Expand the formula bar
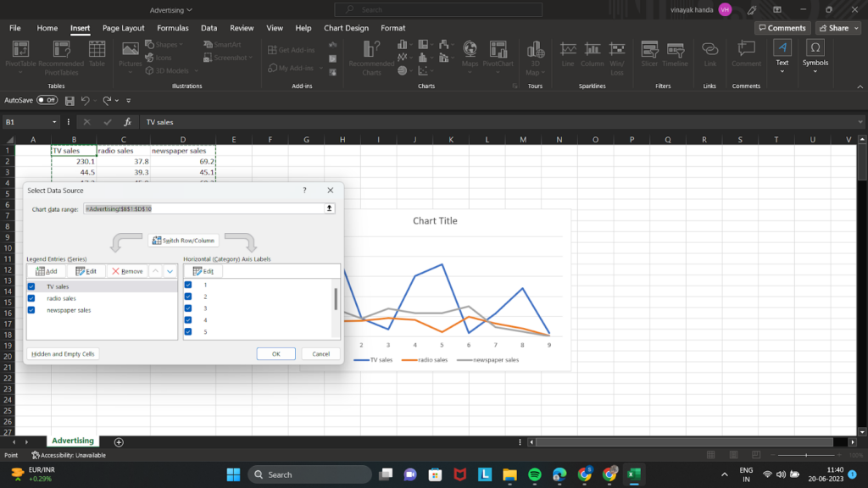The image size is (868, 488). pos(860,122)
